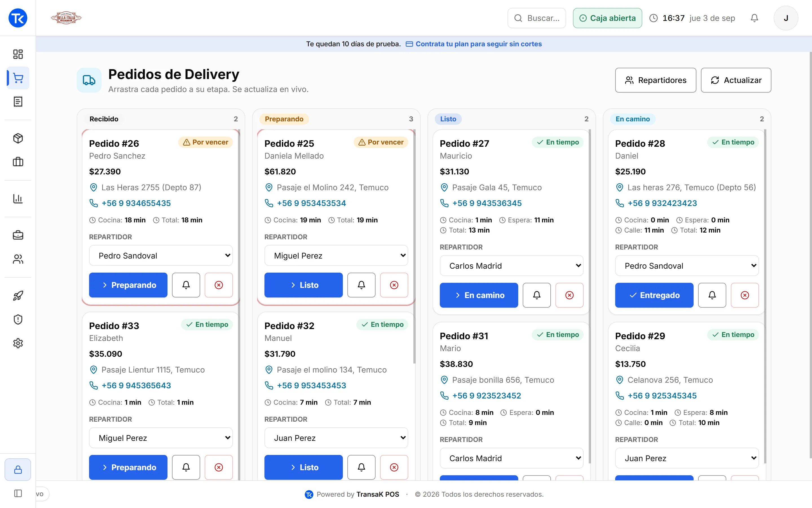Open the receipt orders icon in sidebar
The width and height of the screenshot is (812, 508).
click(x=18, y=102)
